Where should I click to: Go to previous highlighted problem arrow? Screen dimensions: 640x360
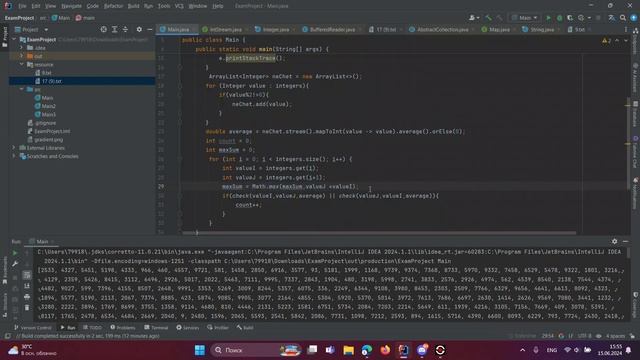[x=617, y=40]
